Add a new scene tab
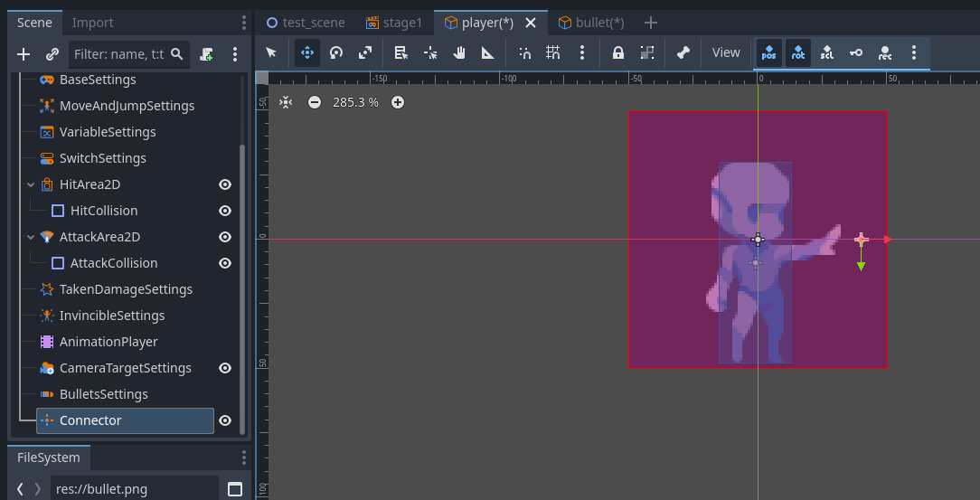980x500 pixels. (x=651, y=24)
